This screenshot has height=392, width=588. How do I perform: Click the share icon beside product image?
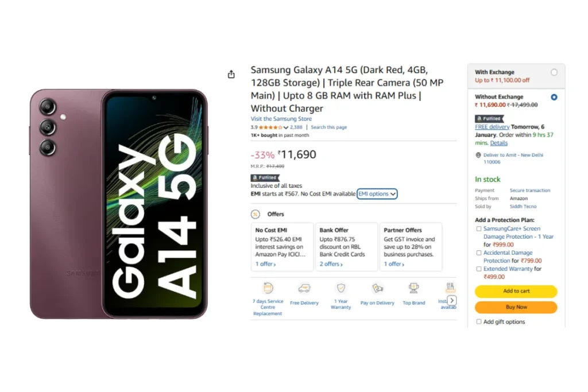pyautogui.click(x=231, y=74)
